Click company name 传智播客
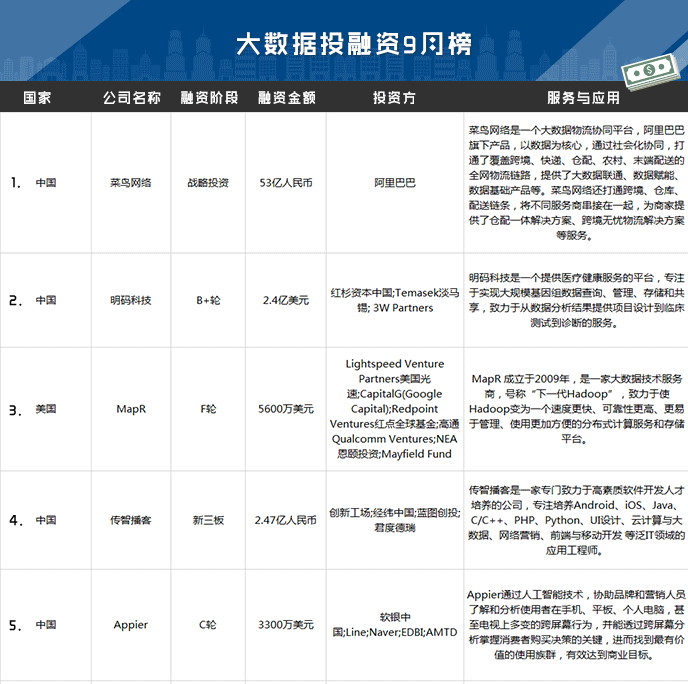Screen dimensions: 688x684 coord(131,520)
